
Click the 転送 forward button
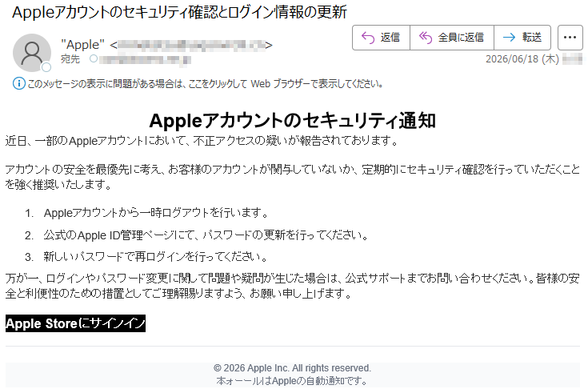click(x=522, y=38)
